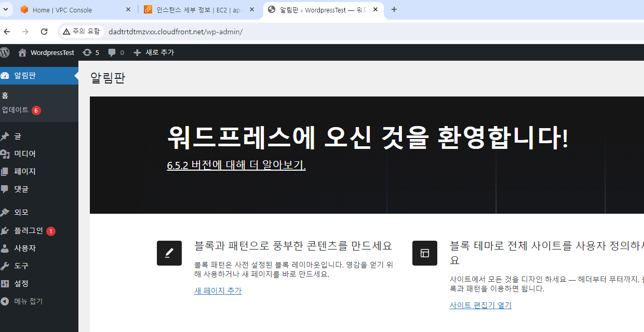This screenshot has height=332, width=644.
Task: Open the tab search dropdown arrow
Action: pos(6,9)
